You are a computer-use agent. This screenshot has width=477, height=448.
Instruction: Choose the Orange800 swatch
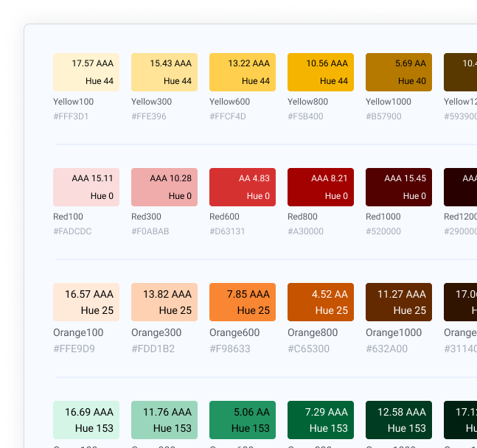pos(321,302)
